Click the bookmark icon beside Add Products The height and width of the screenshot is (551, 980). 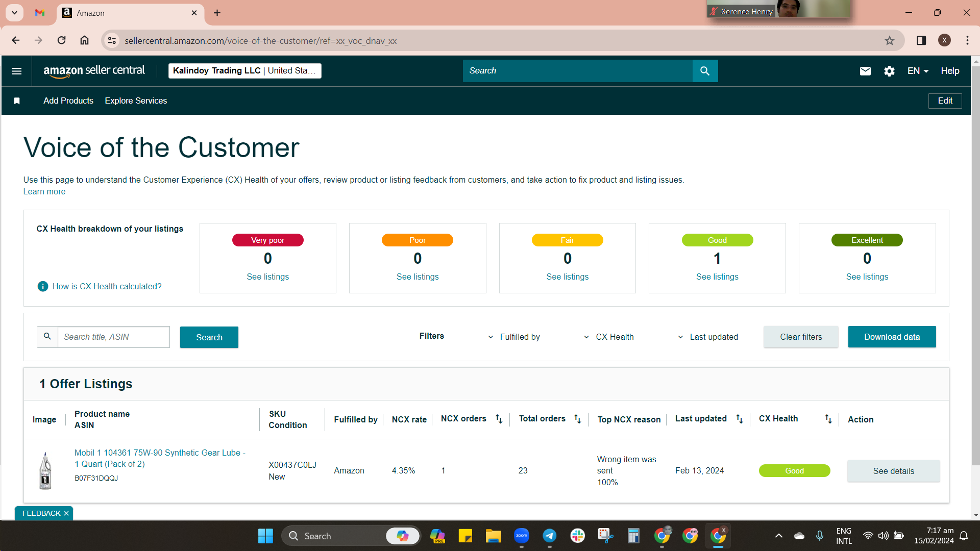(x=17, y=101)
